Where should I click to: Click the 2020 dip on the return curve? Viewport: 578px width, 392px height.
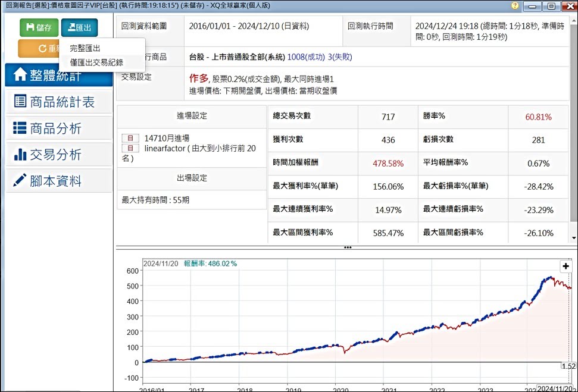345,352
